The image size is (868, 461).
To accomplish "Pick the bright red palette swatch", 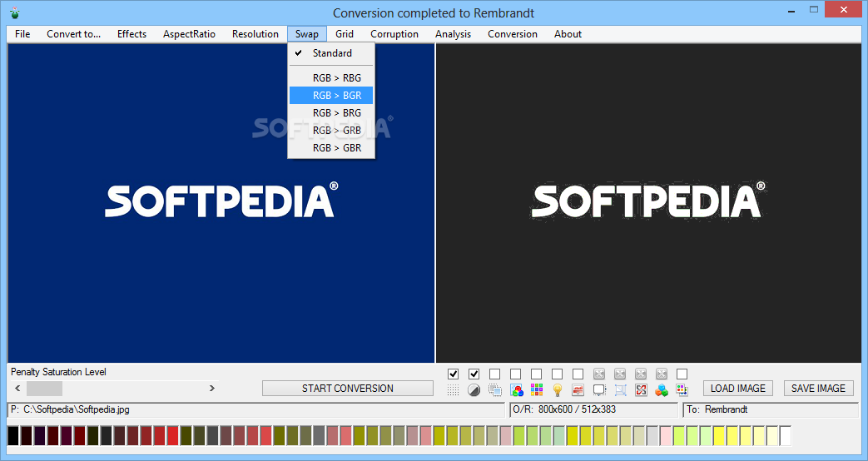I will pyautogui.click(x=173, y=436).
